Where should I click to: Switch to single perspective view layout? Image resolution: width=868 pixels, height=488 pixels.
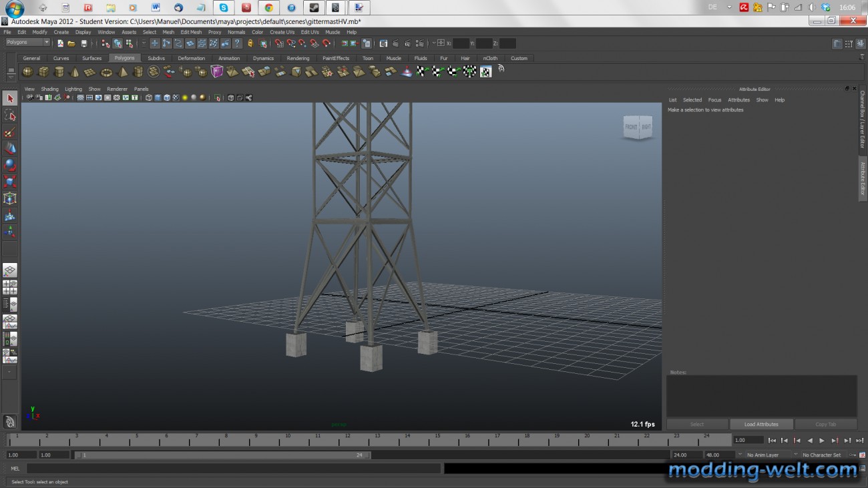click(10, 270)
